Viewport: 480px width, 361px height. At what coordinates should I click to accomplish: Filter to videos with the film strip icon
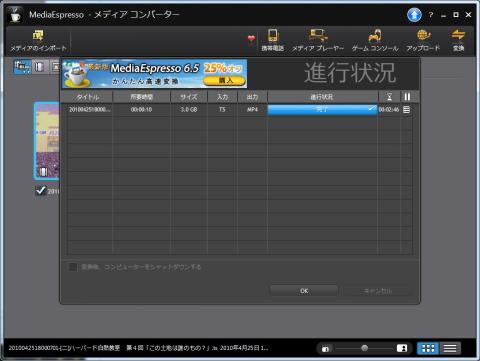click(x=39, y=67)
